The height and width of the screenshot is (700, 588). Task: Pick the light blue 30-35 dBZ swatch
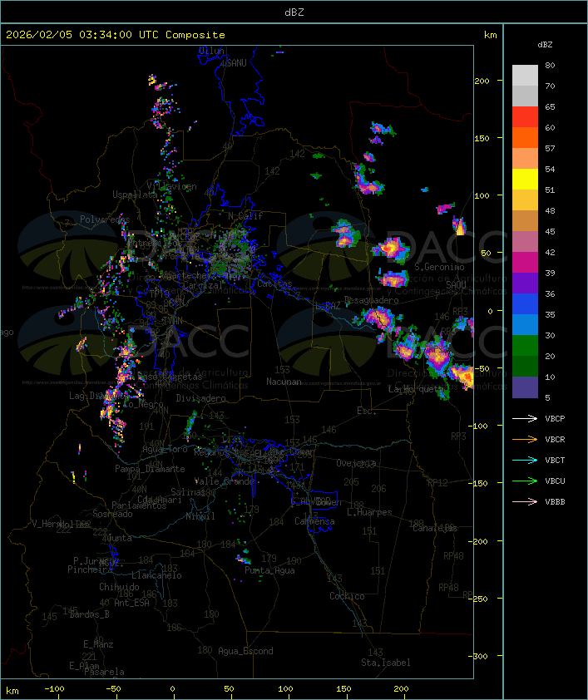(x=525, y=324)
